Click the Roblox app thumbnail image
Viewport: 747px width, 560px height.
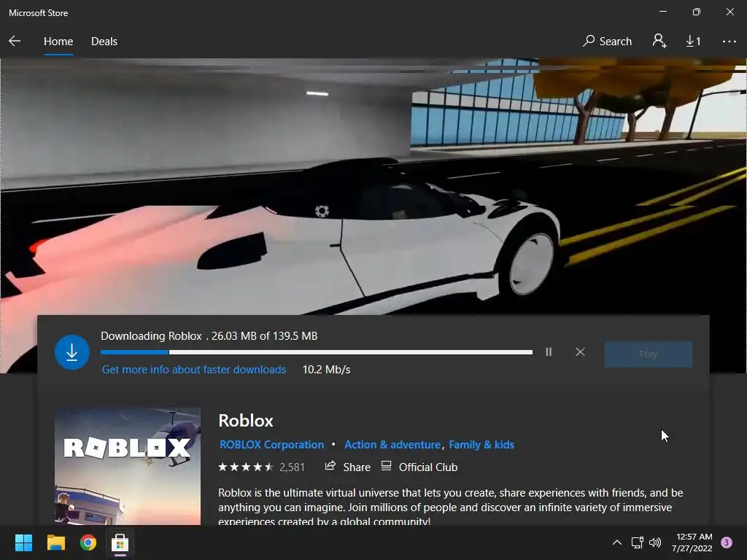point(128,466)
